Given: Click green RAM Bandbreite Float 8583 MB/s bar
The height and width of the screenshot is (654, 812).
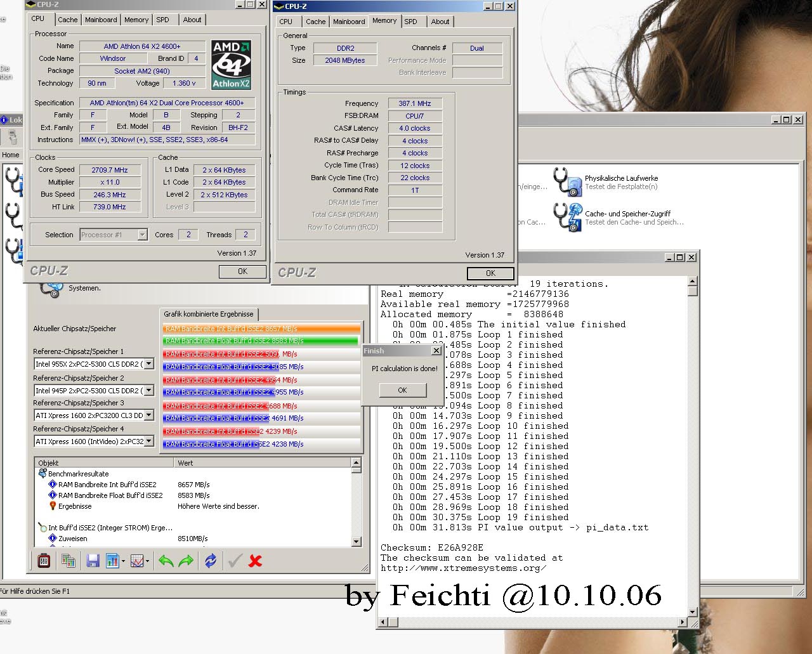Looking at the screenshot, I should [260, 341].
